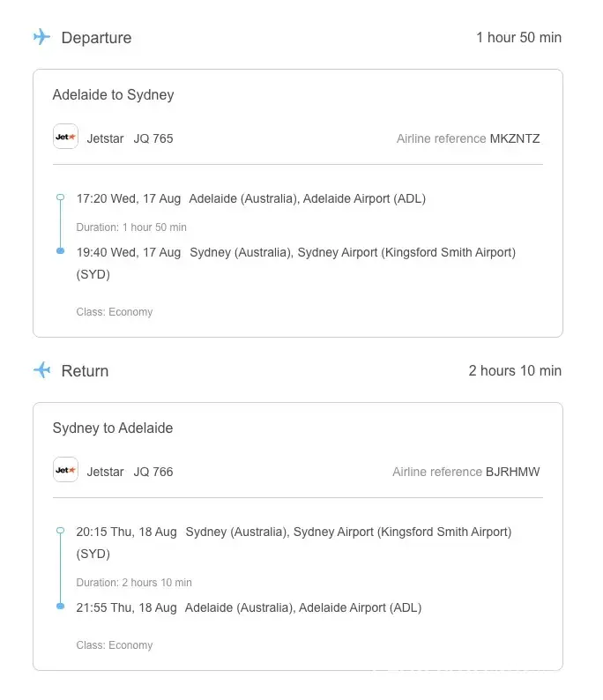Viewport: 603px width, 700px height.
Task: Click airline reference code BJRHMW
Action: pos(512,472)
